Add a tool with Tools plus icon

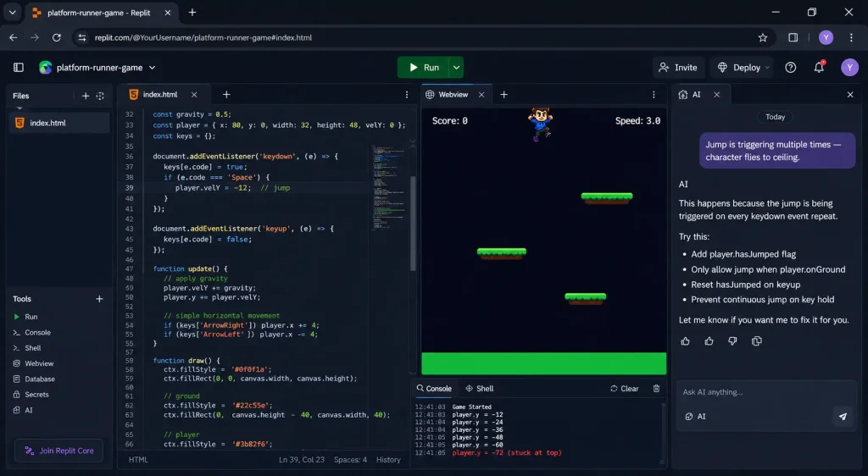pyautogui.click(x=99, y=298)
